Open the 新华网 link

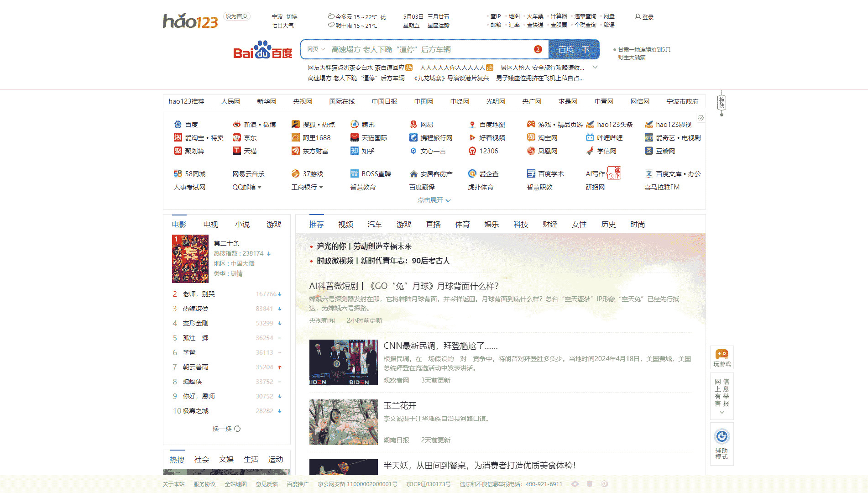[267, 101]
